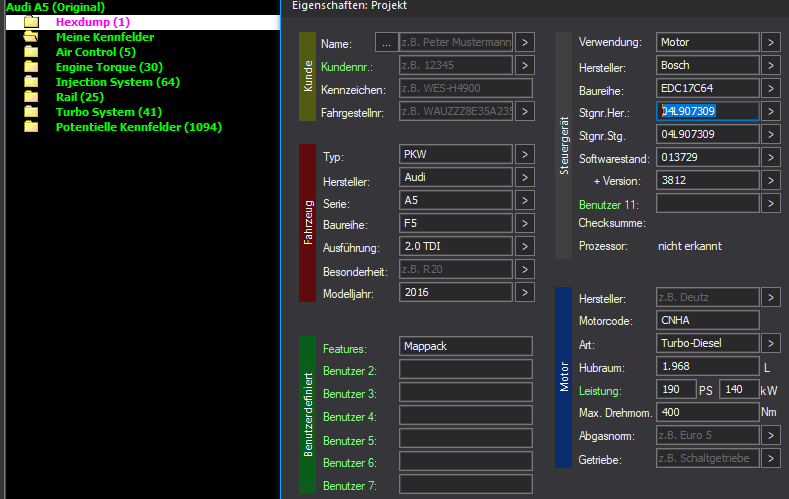
Task: Expand the Besonderheit arrow dropdown
Action: tap(525, 269)
